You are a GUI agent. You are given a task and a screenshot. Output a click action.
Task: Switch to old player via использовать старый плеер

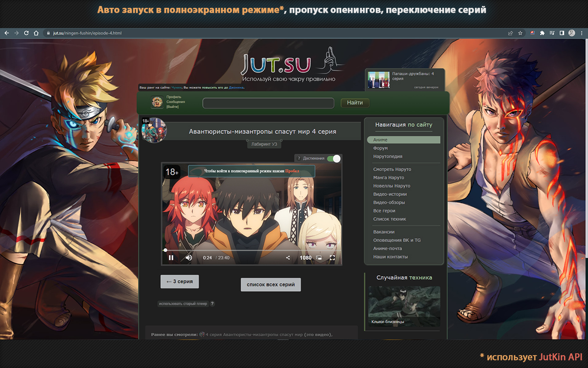[x=183, y=304]
